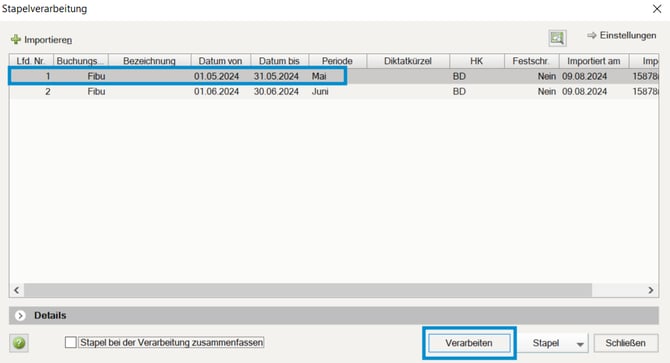670x363 pixels.
Task: Sort by the Periode column header
Action: coord(337,61)
